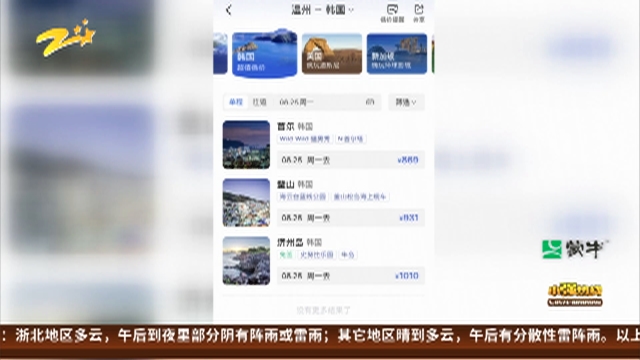Open the Busan hillside village photo
Screen dimensions: 640x360
246,202
